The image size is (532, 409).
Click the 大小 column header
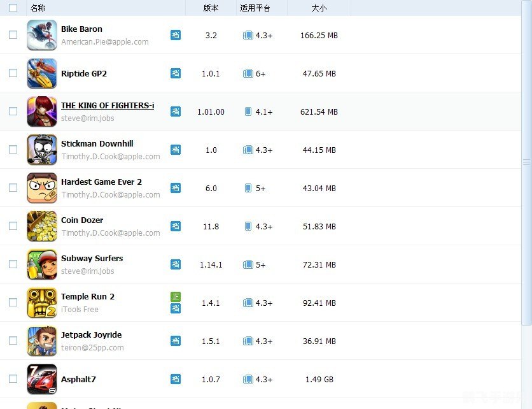pyautogui.click(x=319, y=8)
